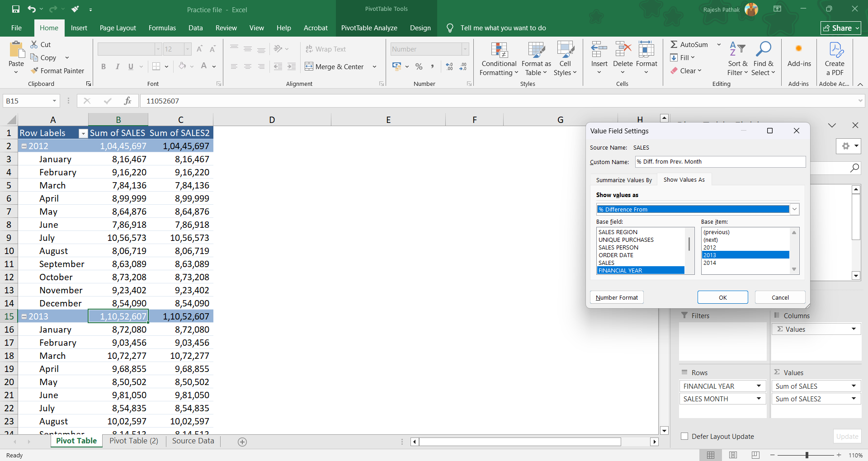This screenshot has height=461, width=868.
Task: Open the PivotTable Analyze ribbon tab
Action: [369, 28]
